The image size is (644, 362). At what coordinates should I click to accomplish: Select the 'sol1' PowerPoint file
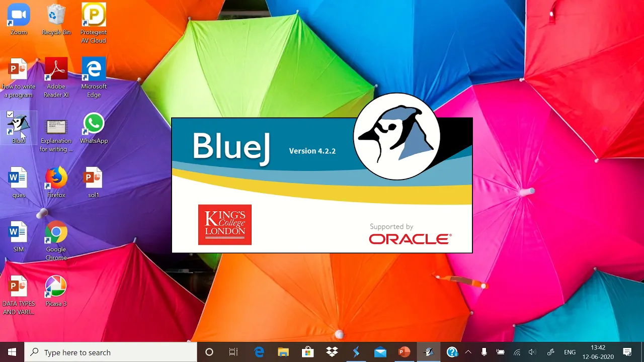pyautogui.click(x=94, y=183)
